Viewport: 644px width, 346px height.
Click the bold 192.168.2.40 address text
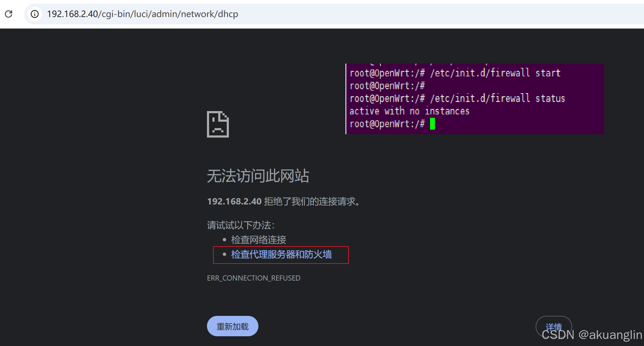(x=234, y=201)
